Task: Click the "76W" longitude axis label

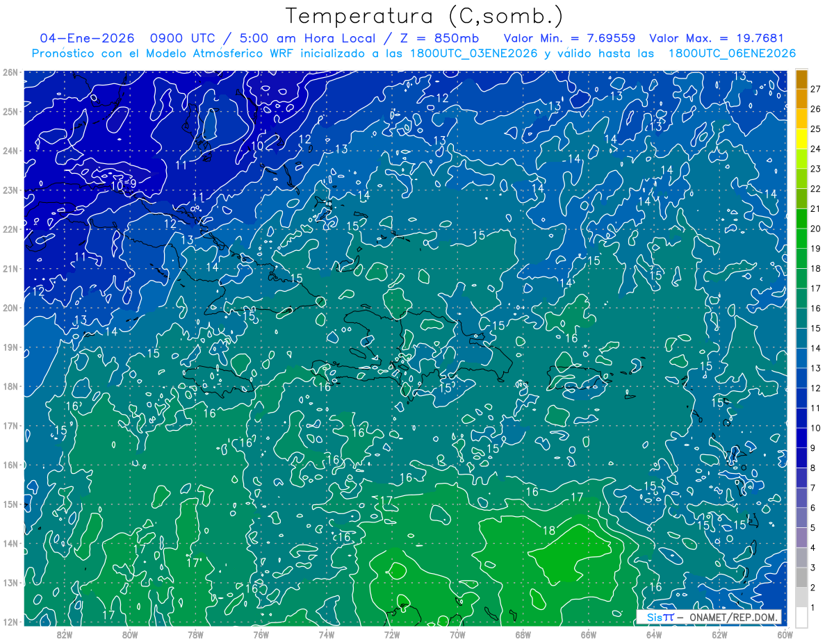Action: coord(261,634)
